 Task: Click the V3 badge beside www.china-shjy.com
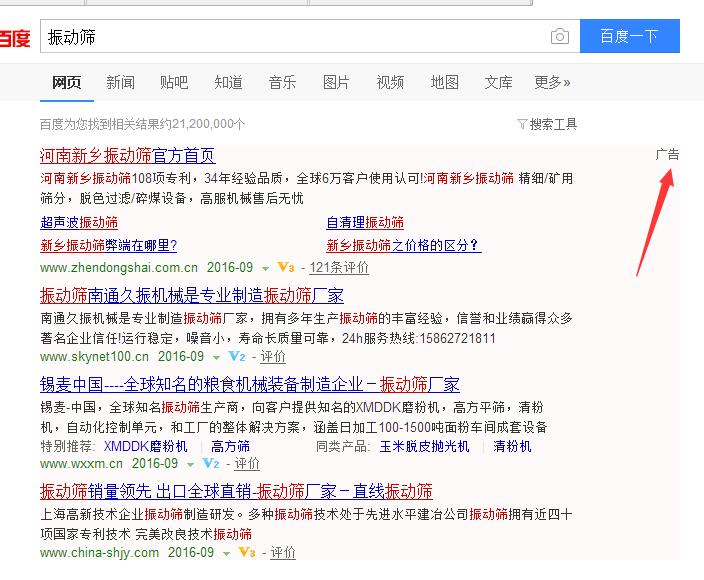(247, 552)
